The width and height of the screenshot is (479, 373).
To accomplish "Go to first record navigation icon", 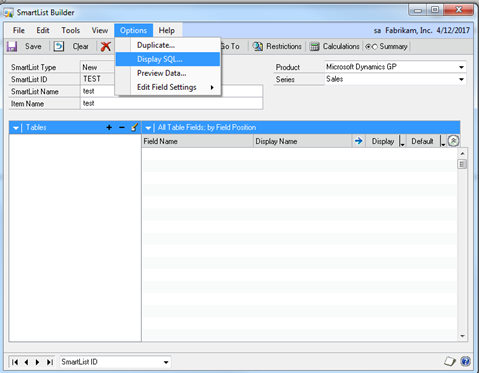I will click(x=15, y=362).
